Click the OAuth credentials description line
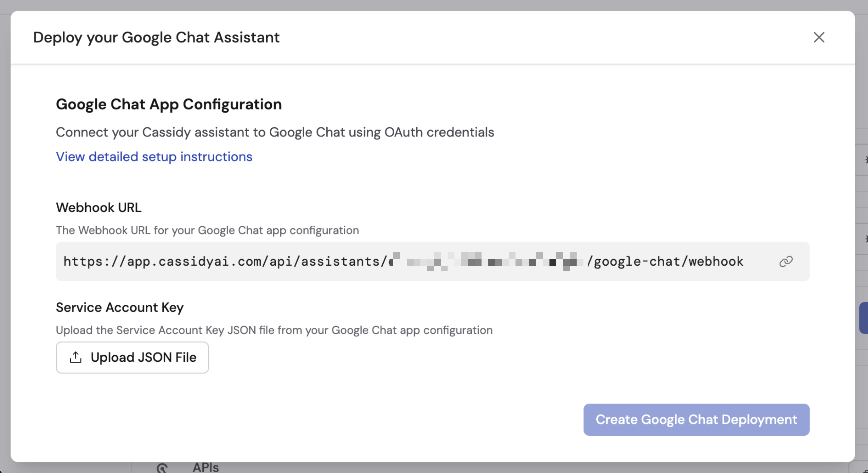 pos(275,132)
